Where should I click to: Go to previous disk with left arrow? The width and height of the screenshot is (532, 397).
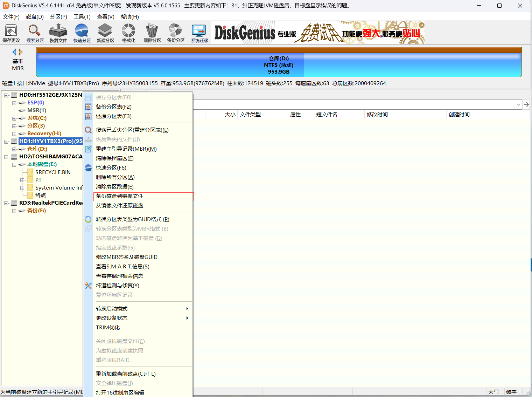point(14,52)
